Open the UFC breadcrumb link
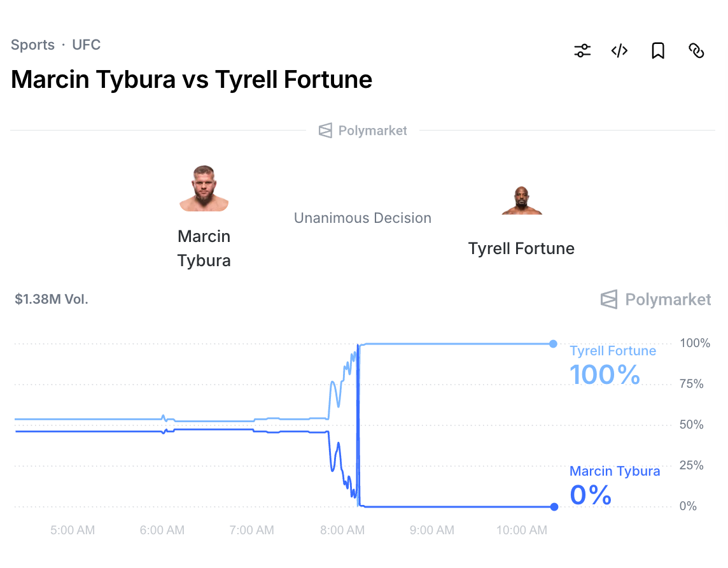This screenshot has height=568, width=728. [x=86, y=45]
